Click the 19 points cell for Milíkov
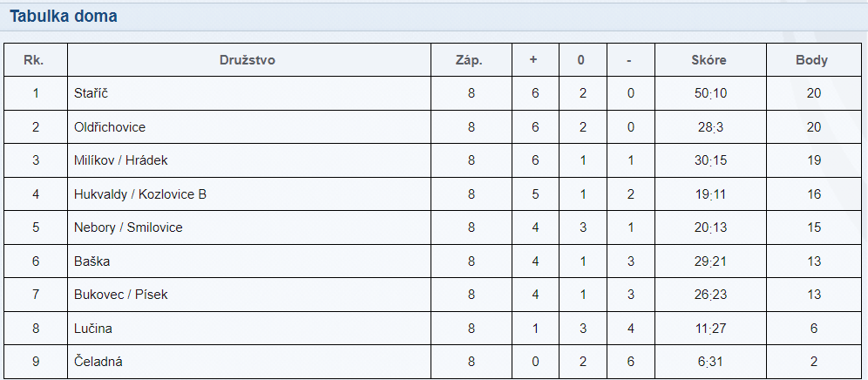 [x=814, y=160]
